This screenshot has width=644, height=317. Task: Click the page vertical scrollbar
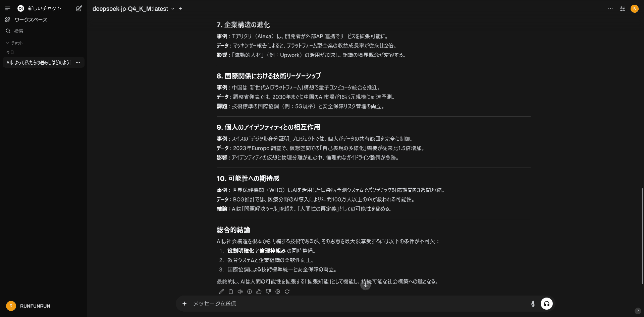point(643,236)
